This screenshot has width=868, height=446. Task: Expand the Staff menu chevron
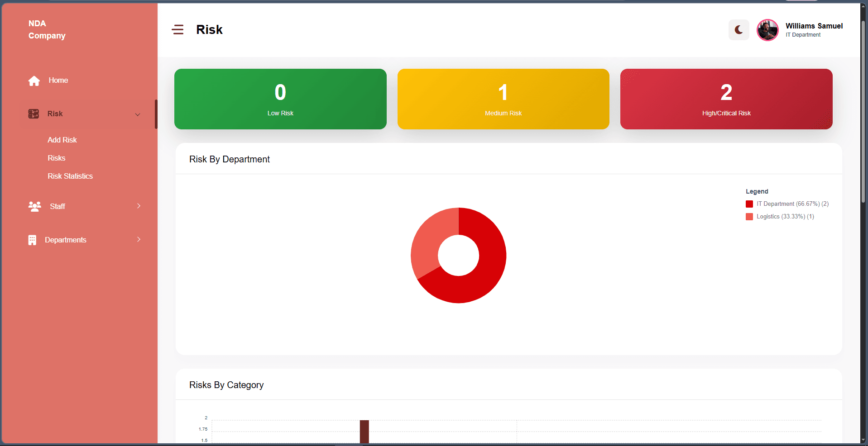pyautogui.click(x=139, y=206)
